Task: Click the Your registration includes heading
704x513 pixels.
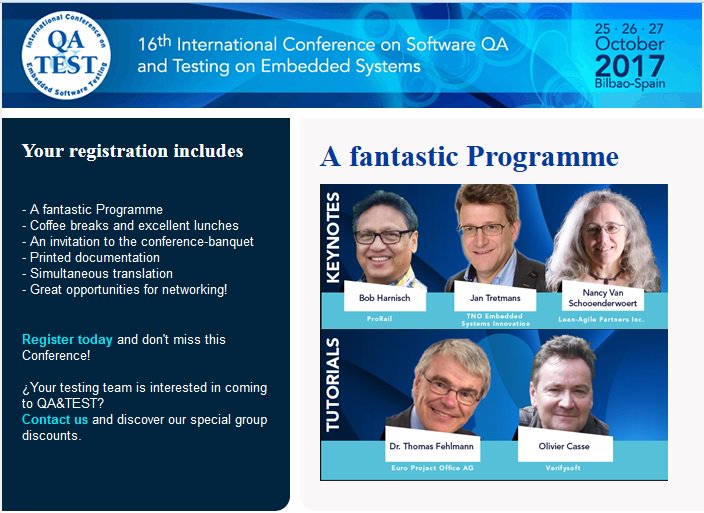Action: [x=132, y=151]
